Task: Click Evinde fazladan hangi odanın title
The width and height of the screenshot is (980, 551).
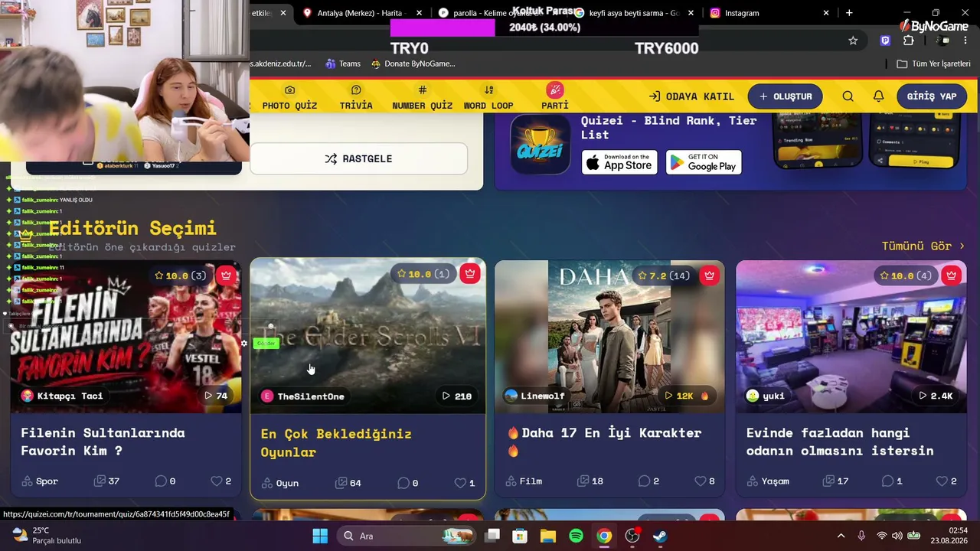Action: [840, 442]
